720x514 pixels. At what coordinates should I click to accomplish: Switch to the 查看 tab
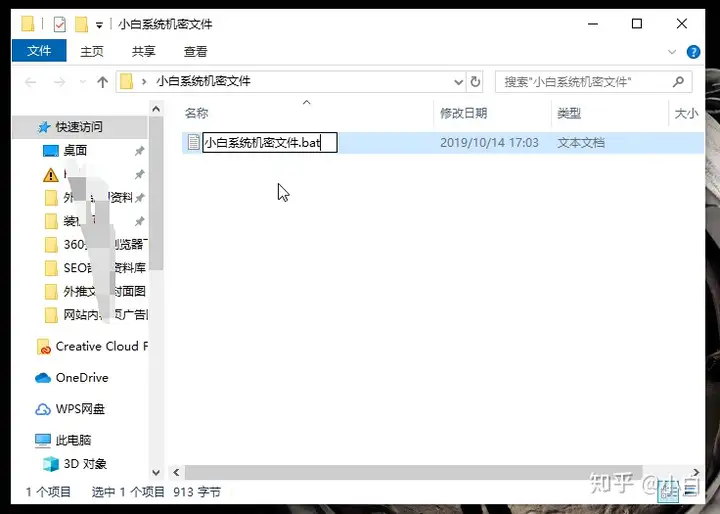[x=196, y=51]
